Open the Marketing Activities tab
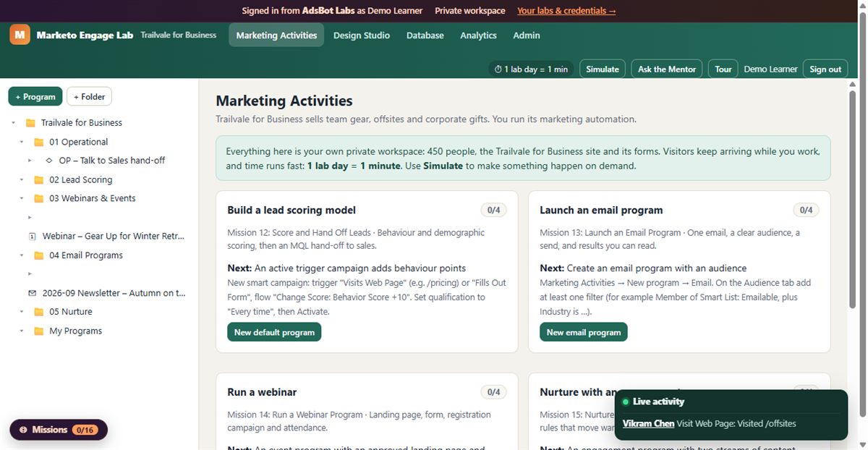Image resolution: width=868 pixels, height=450 pixels. click(x=276, y=35)
